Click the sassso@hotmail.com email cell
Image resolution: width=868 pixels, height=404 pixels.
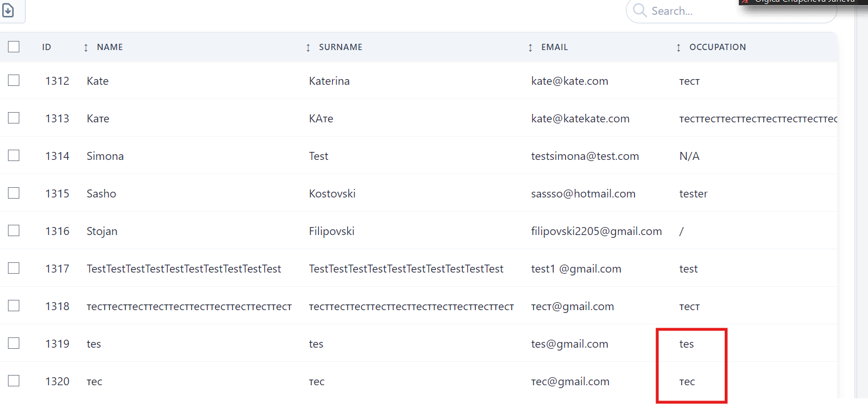click(x=583, y=193)
